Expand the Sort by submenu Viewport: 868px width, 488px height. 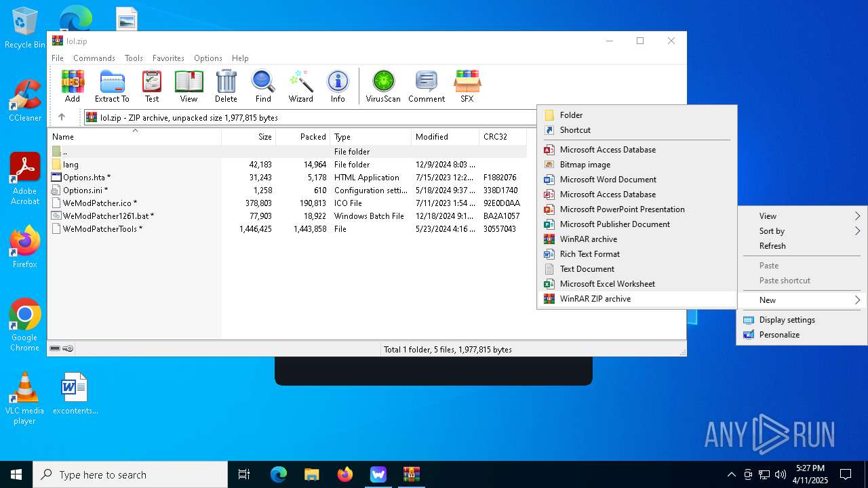[802, 231]
